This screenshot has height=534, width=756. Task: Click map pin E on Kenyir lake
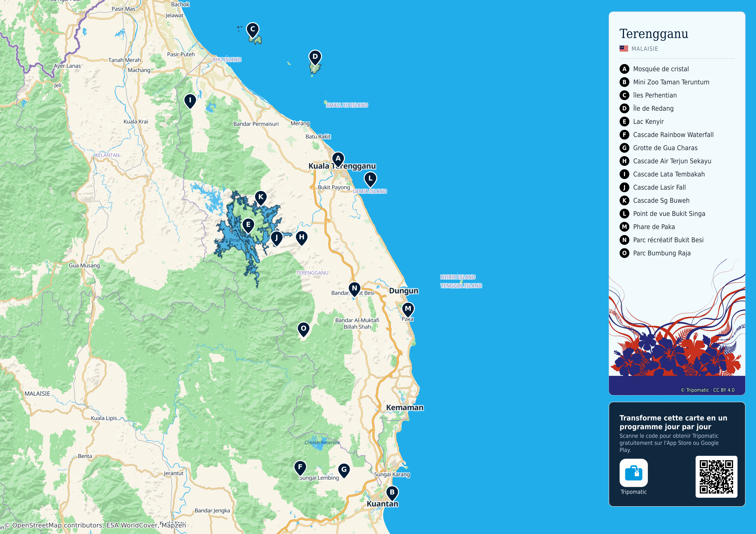[248, 226]
